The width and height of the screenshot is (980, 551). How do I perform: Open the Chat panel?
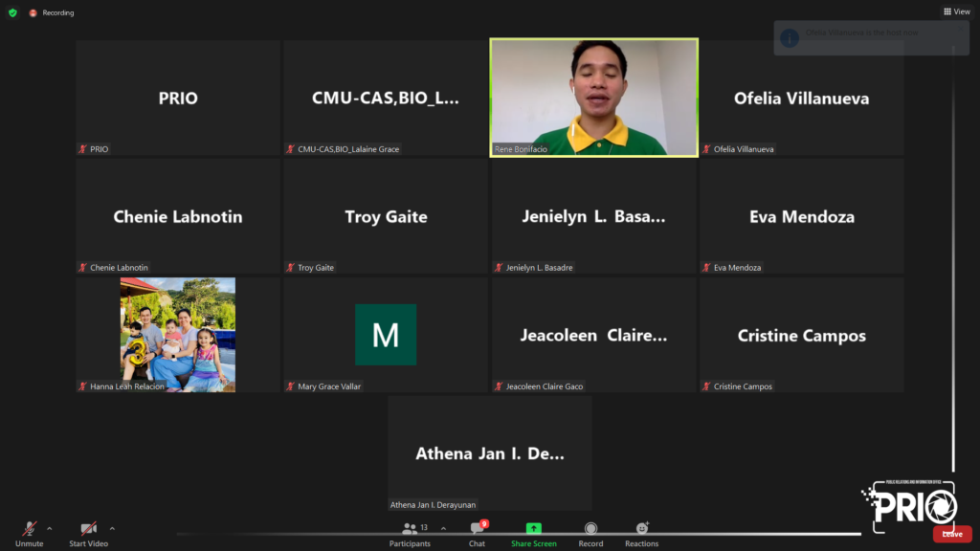click(477, 529)
